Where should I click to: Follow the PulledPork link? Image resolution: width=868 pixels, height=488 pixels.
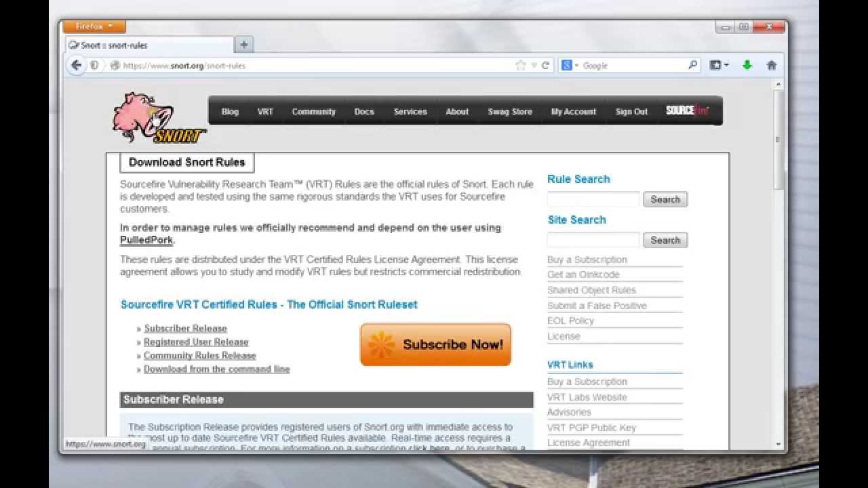click(x=146, y=240)
